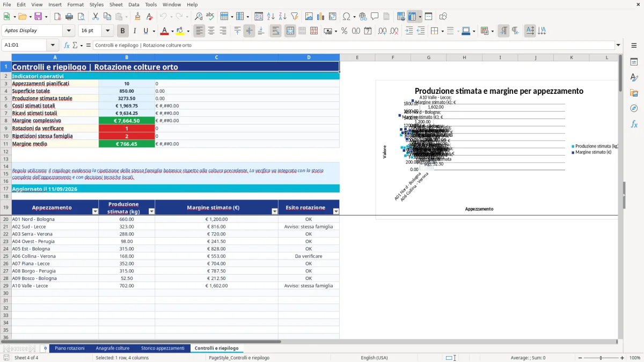Image resolution: width=644 pixels, height=362 pixels.
Task: Switch to Piano rotazioni sheet tab
Action: [70, 349]
